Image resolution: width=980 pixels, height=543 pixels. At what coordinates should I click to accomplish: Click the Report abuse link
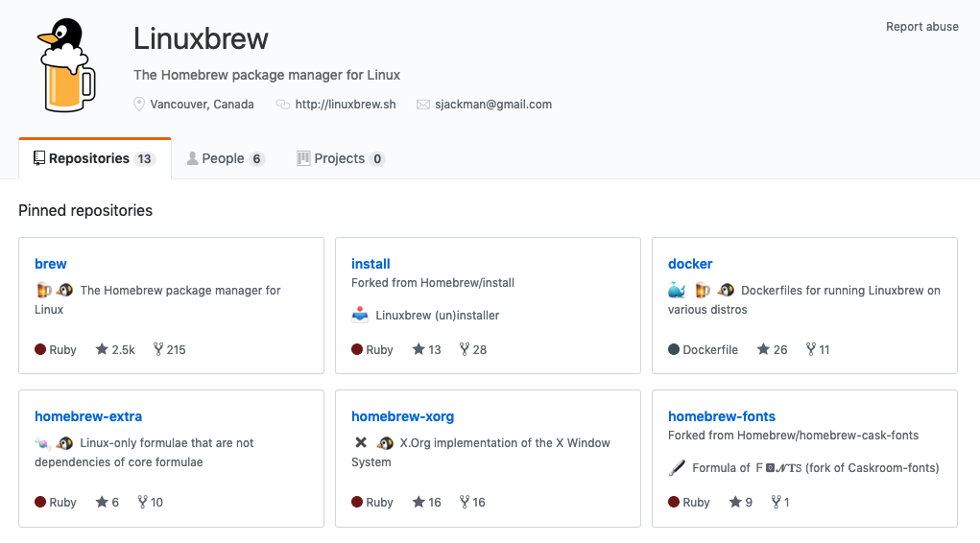point(921,26)
